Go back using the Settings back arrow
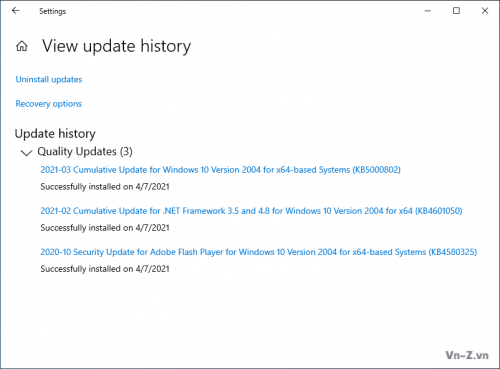 point(16,11)
